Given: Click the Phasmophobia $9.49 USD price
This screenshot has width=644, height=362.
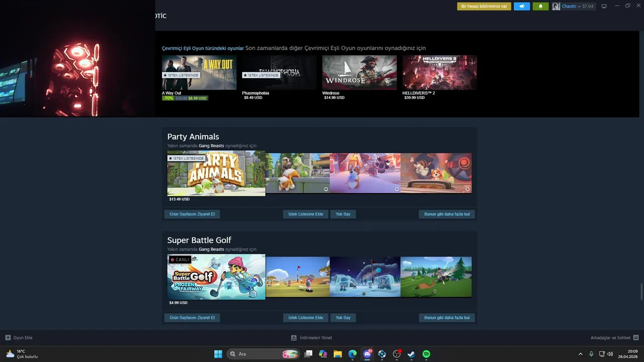Looking at the screenshot, I should 253,98.
